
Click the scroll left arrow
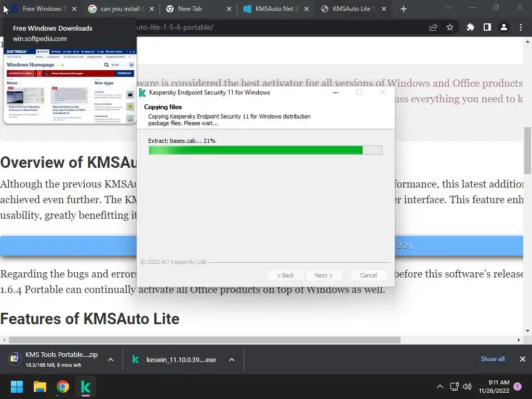click(4, 340)
